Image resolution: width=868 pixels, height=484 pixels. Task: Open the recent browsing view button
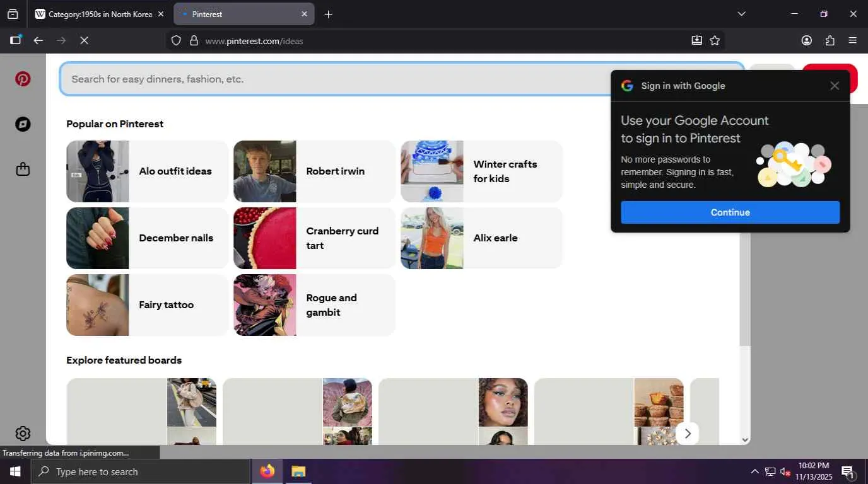tap(13, 14)
